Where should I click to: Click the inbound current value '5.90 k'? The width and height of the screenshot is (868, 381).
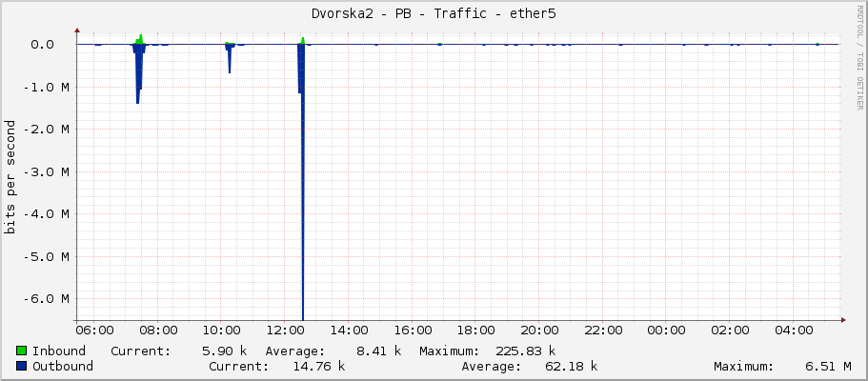click(x=224, y=351)
